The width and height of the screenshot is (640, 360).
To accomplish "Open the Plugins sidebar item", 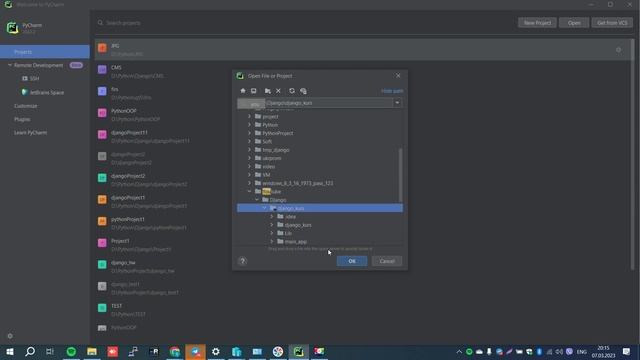I will 22,119.
